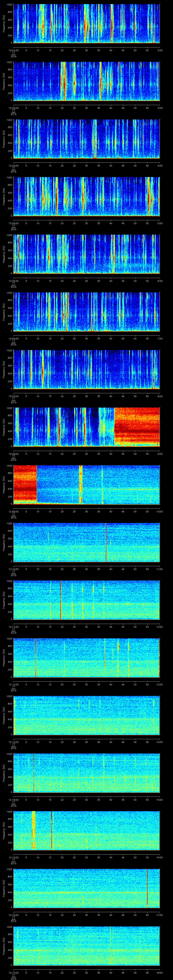Screen dimensions: 173x980
Task: Click the 12:17:00 start time label
Action: tap(13, 972)
